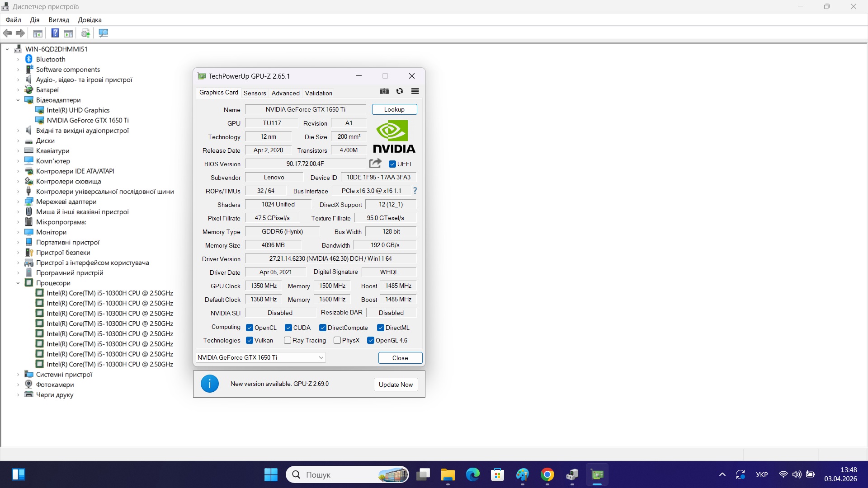The width and height of the screenshot is (868, 488).
Task: Enable the Ray Tracing checkbox
Action: pyautogui.click(x=288, y=340)
